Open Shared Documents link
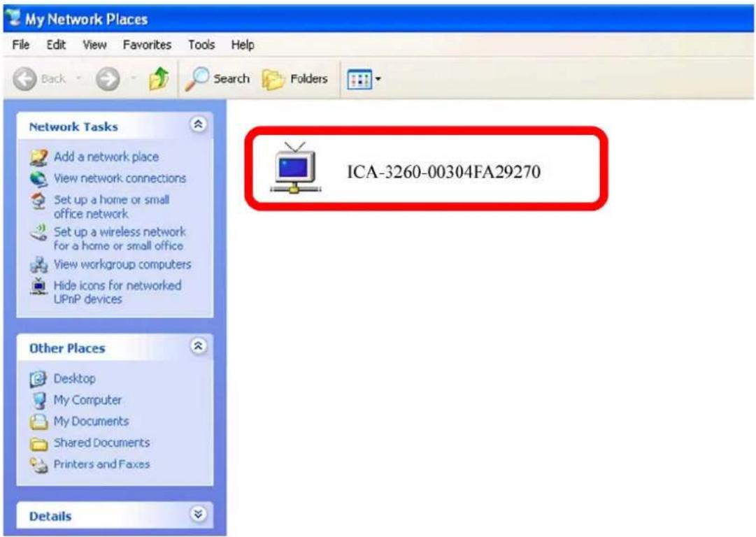756x537 pixels. click(101, 443)
